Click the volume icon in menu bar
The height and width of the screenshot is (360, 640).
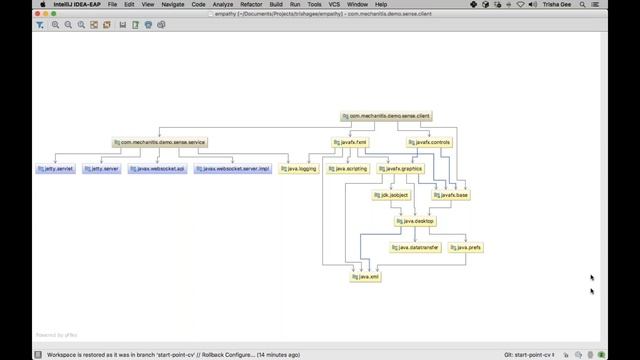click(x=533, y=4)
